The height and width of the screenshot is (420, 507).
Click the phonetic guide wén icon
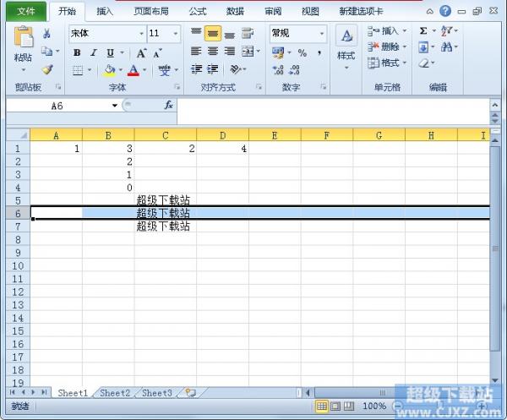164,70
